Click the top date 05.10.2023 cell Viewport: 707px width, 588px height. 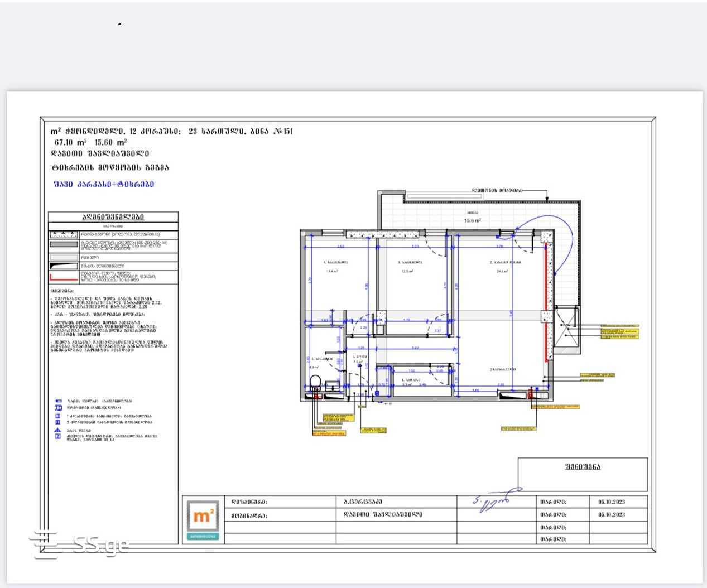coord(611,502)
